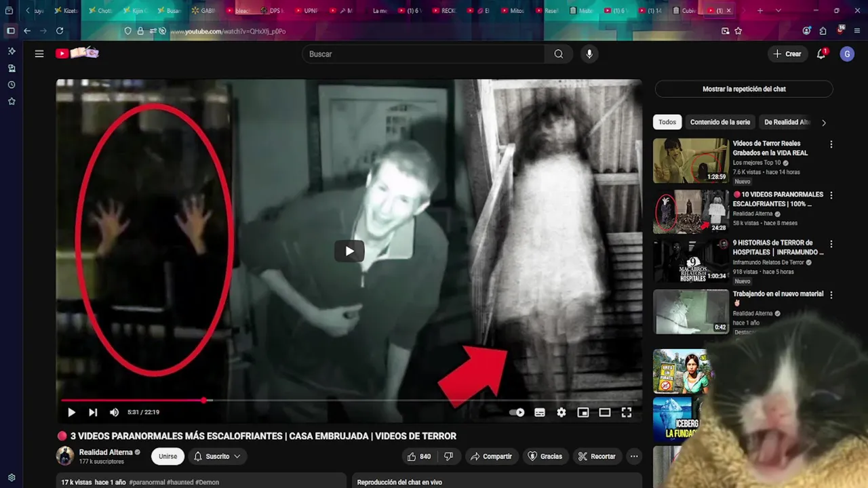Go to the YouTube home logo
The height and width of the screenshot is (488, 868).
(77, 54)
